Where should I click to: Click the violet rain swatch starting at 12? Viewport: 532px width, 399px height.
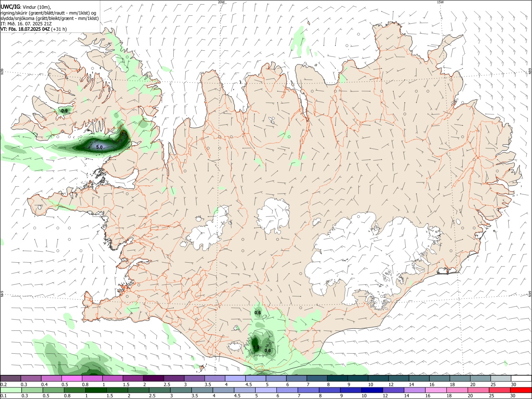pyautogui.click(x=393, y=390)
